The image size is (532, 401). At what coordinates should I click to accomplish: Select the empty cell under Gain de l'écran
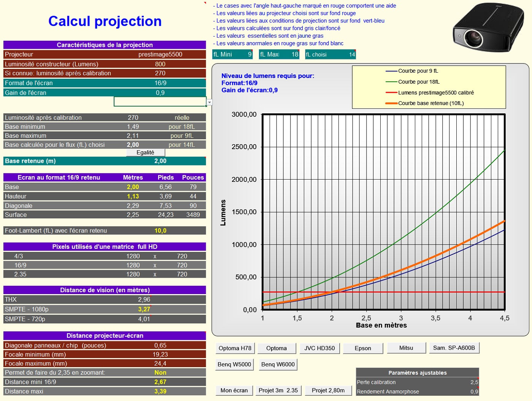(160, 102)
